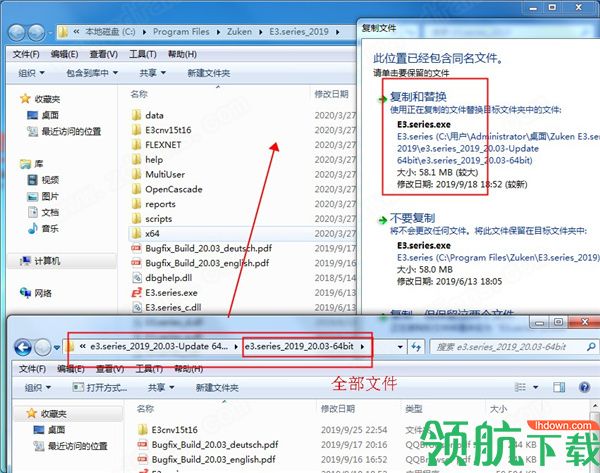The height and width of the screenshot is (473, 600).
Task: Open 共享 dropdown in bottom window
Action: coord(161,388)
